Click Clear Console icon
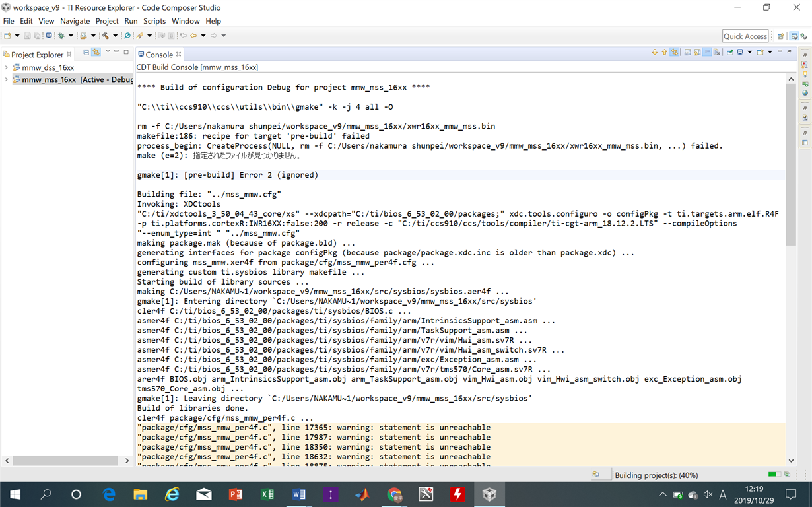 717,52
